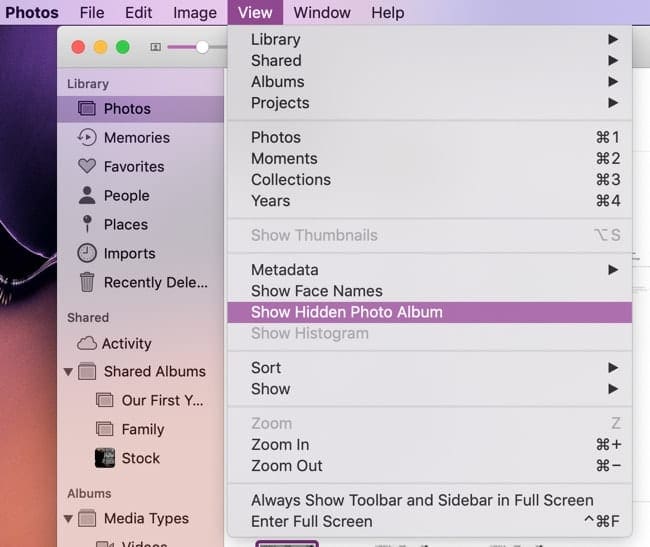
Task: Close the open View menu in the menu bar
Action: pos(255,12)
